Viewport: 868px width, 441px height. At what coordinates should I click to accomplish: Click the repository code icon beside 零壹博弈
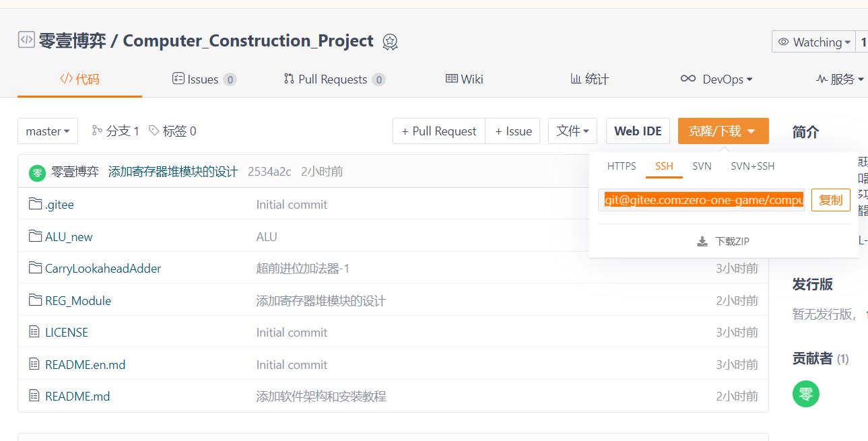click(26, 40)
